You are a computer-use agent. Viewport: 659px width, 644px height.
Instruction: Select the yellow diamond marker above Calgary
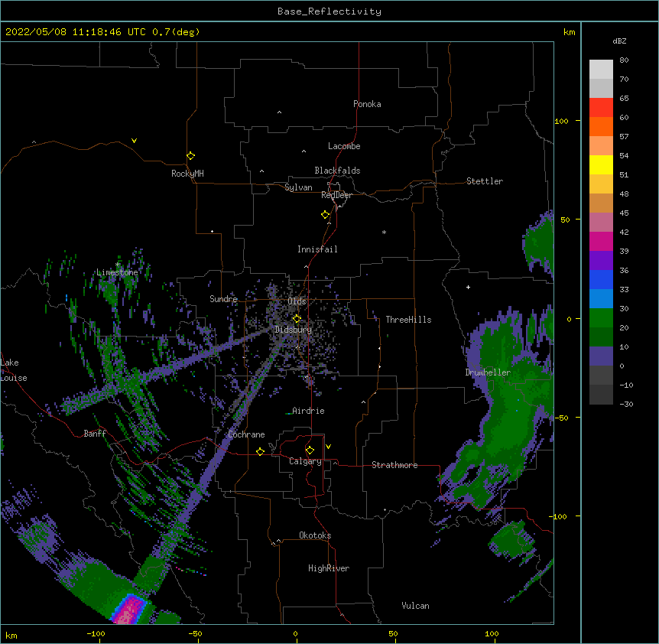click(310, 450)
